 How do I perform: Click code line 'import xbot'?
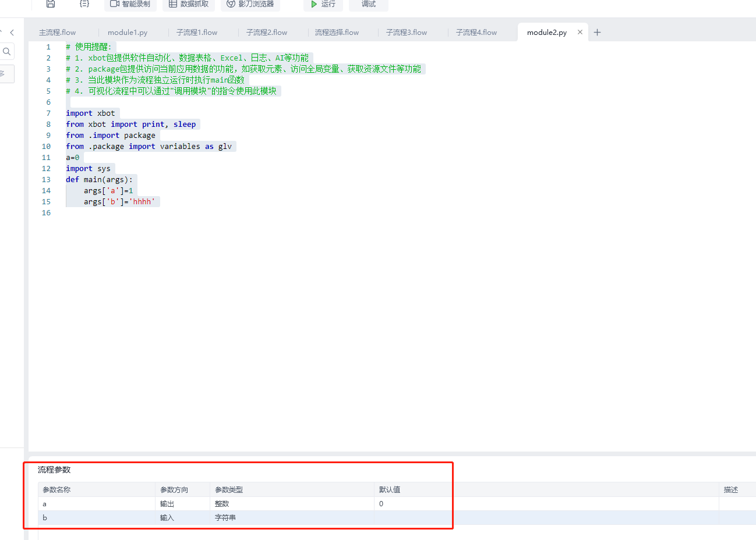(90, 113)
